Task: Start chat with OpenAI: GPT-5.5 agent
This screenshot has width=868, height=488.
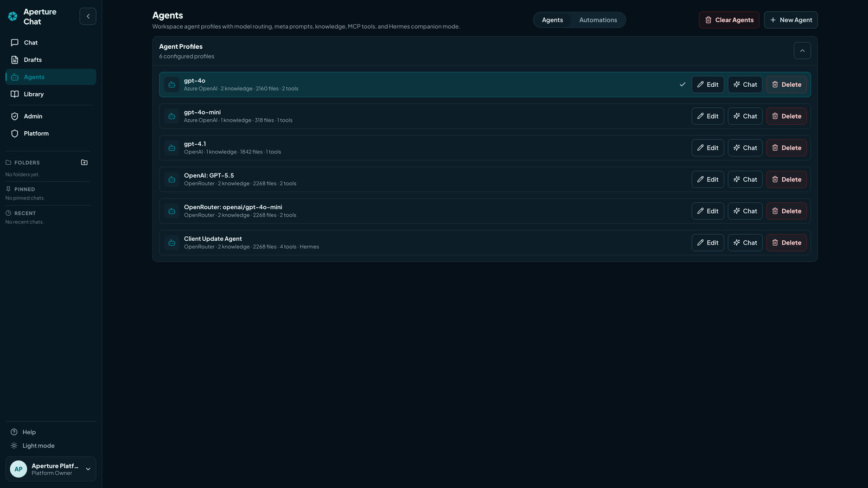Action: (x=745, y=179)
